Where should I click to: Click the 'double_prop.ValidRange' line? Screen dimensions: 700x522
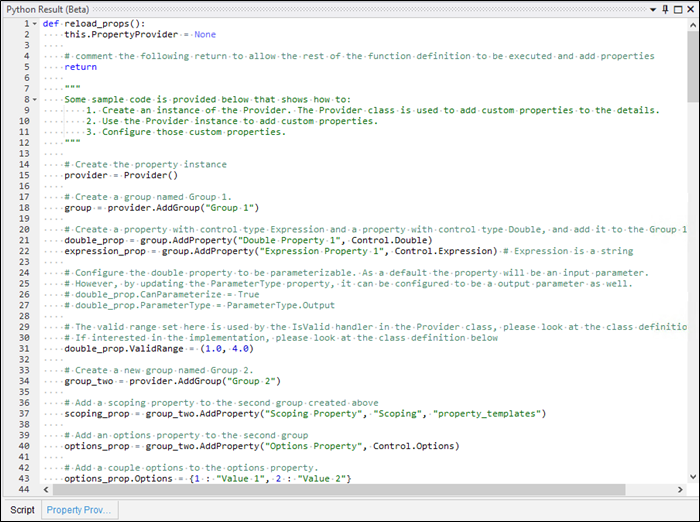[x=159, y=349]
